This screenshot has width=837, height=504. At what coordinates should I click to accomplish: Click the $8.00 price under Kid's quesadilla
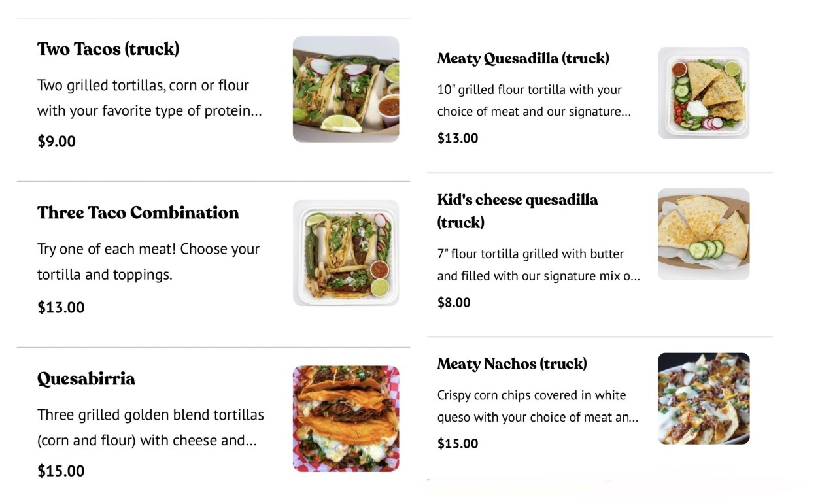(454, 302)
